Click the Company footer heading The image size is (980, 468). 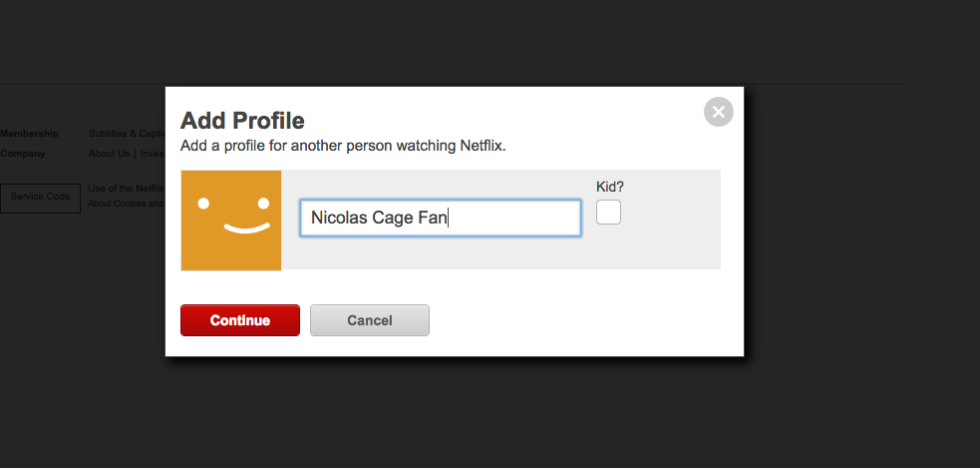point(24,154)
